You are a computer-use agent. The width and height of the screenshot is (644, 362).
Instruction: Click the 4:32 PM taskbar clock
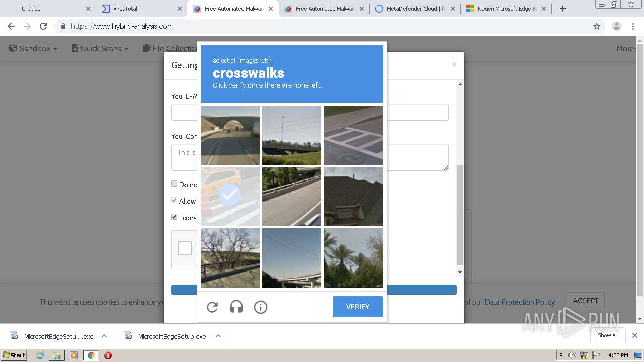point(618,355)
